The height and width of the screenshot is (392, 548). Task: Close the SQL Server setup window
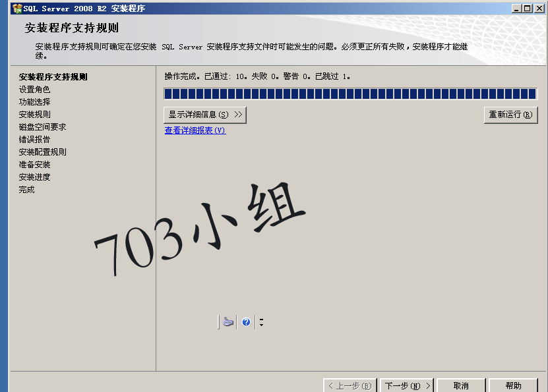pos(539,9)
